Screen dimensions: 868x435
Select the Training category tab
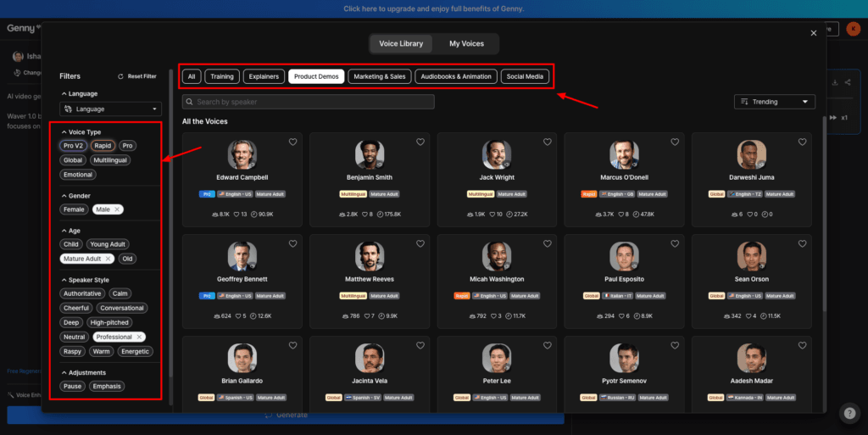(x=222, y=76)
